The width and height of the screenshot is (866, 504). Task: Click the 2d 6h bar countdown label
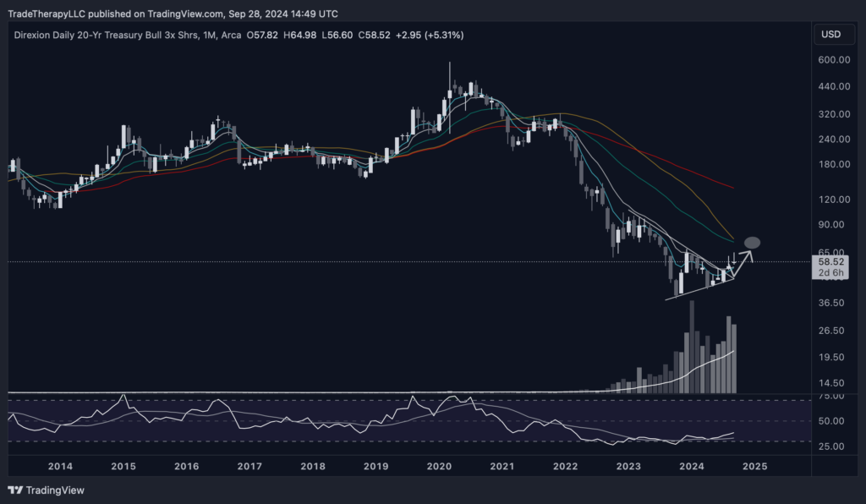click(827, 273)
